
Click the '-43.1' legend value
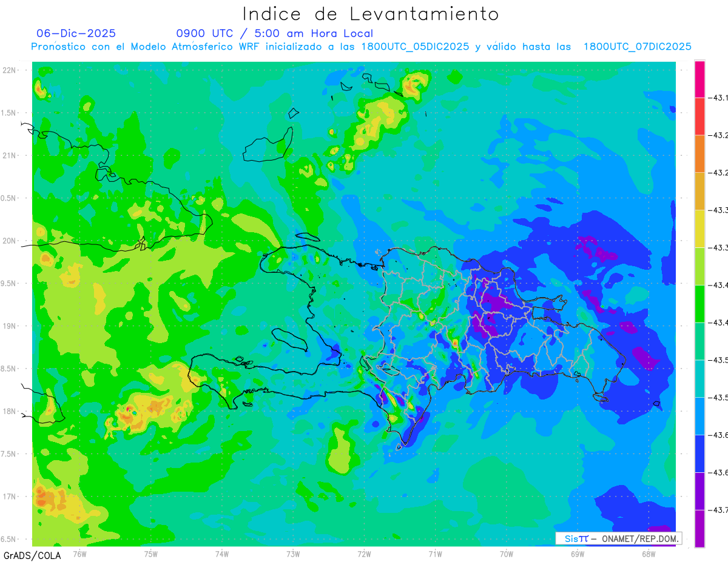pyautogui.click(x=718, y=98)
